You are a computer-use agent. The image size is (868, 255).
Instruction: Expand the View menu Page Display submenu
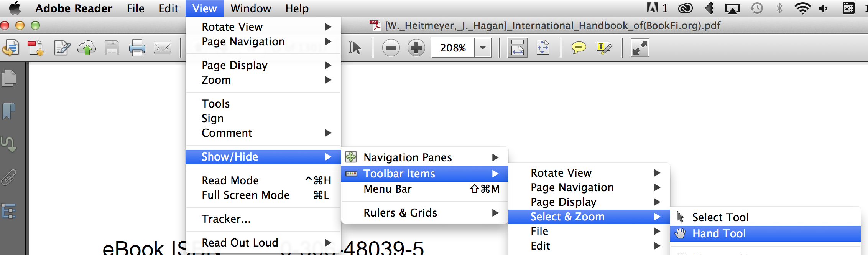263,65
